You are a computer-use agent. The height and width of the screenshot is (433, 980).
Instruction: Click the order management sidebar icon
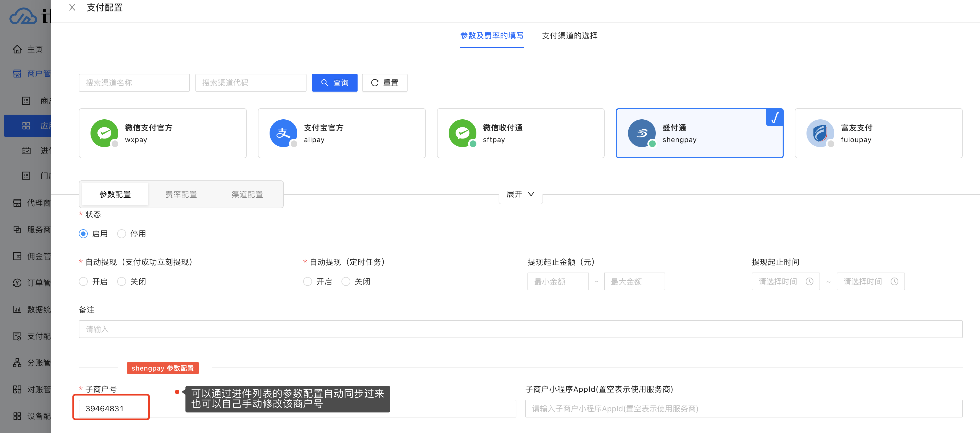tap(17, 283)
